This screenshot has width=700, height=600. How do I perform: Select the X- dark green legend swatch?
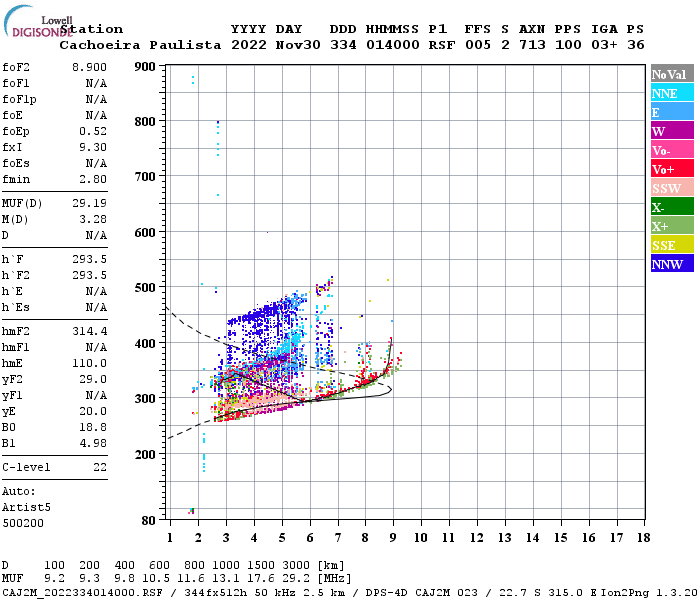672,206
